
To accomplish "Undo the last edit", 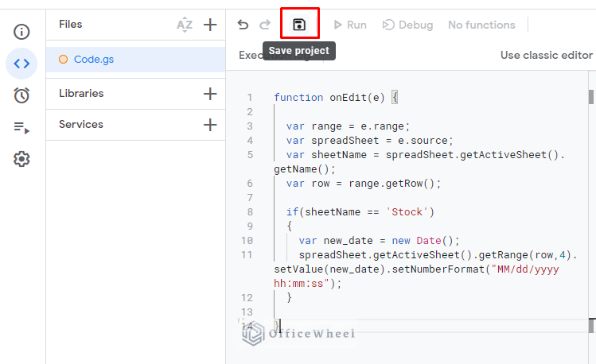I will [x=243, y=25].
